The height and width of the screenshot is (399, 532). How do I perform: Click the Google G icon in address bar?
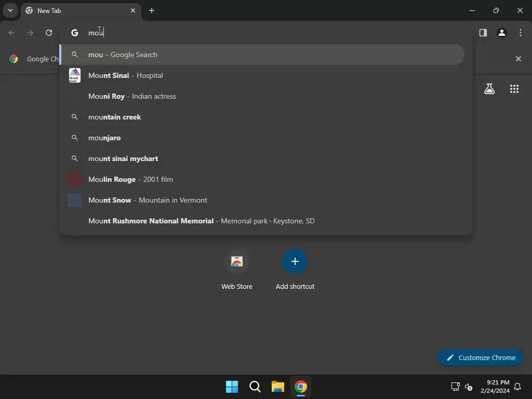tap(75, 33)
